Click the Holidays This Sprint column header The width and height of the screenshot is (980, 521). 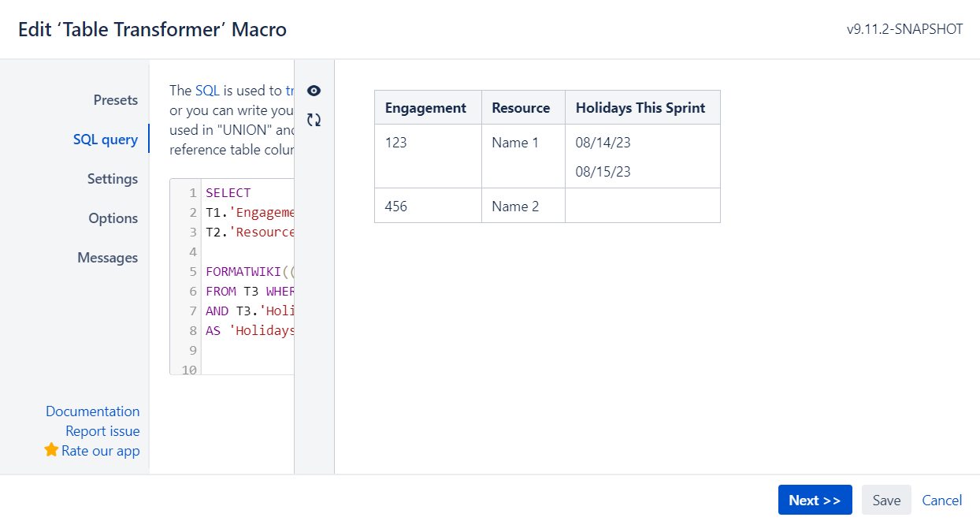(x=642, y=106)
